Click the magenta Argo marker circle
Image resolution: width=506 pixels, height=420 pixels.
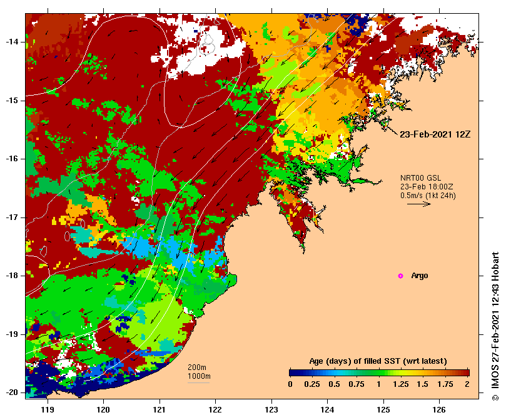point(400,276)
